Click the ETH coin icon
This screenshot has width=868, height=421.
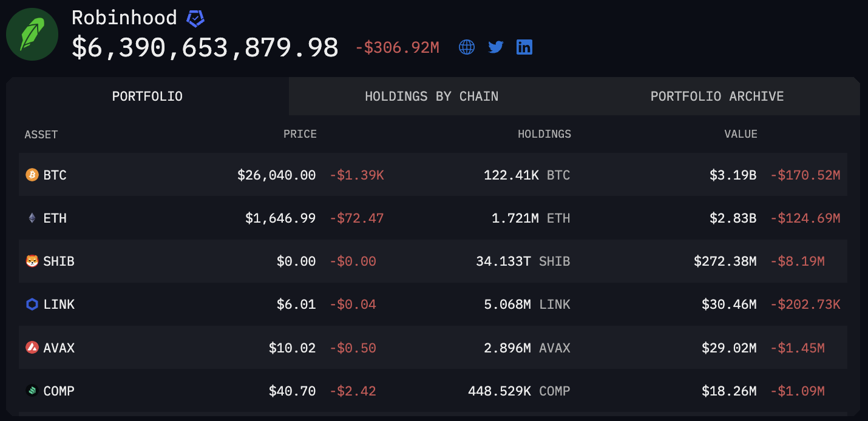point(32,218)
